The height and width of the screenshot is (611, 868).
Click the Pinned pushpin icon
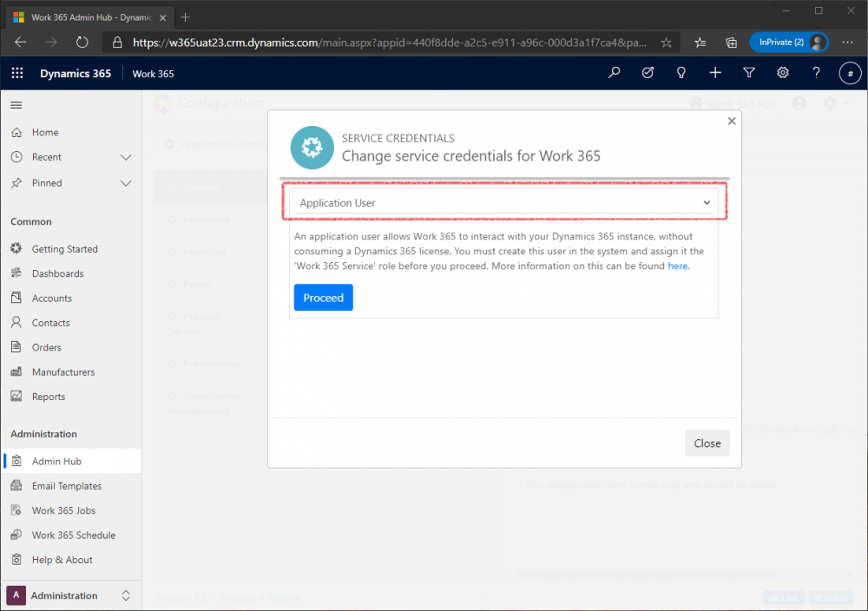point(16,182)
